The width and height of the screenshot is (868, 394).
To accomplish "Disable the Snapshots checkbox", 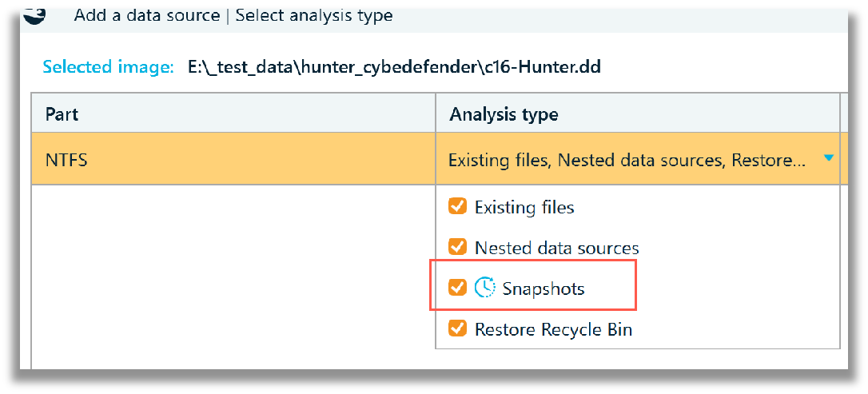I will pyautogui.click(x=457, y=288).
